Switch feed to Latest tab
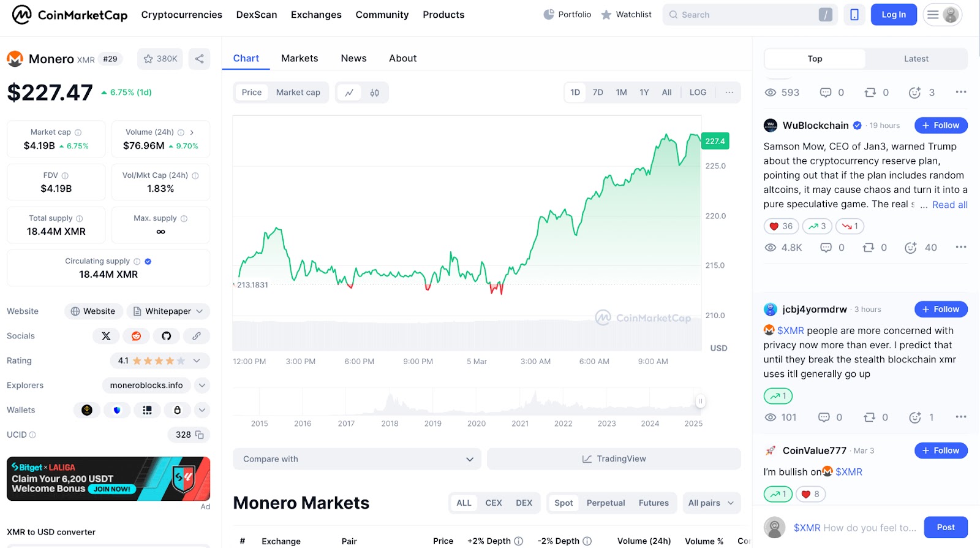Viewport: 980px width, 548px height. 916,59
